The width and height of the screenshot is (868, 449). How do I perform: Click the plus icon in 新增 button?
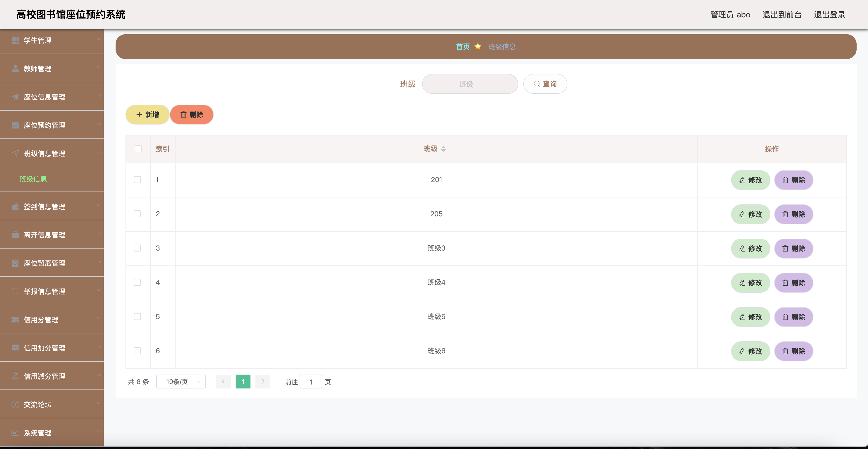[x=139, y=115]
